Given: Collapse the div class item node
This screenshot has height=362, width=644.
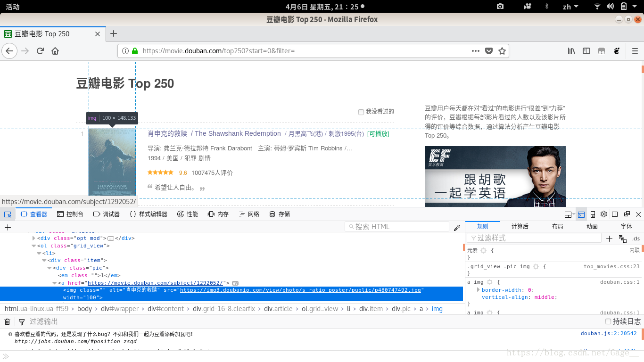Looking at the screenshot, I should (44, 260).
